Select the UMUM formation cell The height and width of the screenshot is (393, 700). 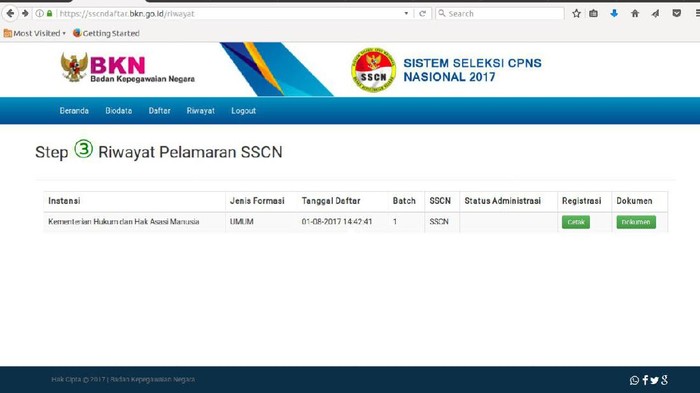point(242,222)
